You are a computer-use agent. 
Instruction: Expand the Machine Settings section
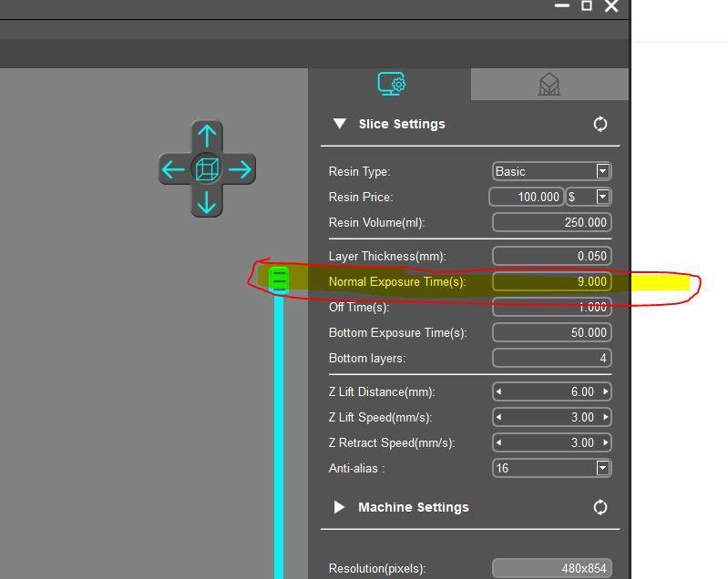tap(340, 507)
